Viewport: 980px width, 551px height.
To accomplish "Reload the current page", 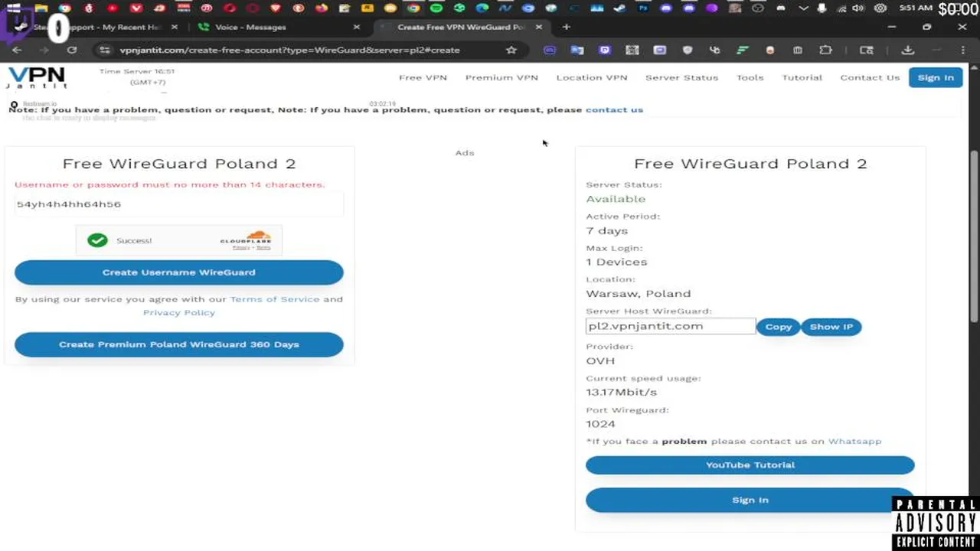I will tap(71, 50).
